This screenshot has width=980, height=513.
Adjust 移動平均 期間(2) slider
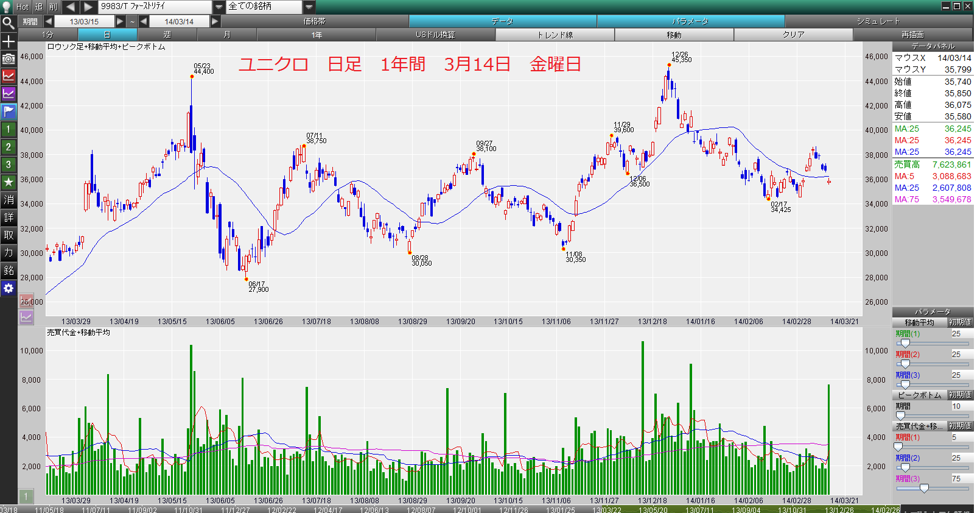905,364
